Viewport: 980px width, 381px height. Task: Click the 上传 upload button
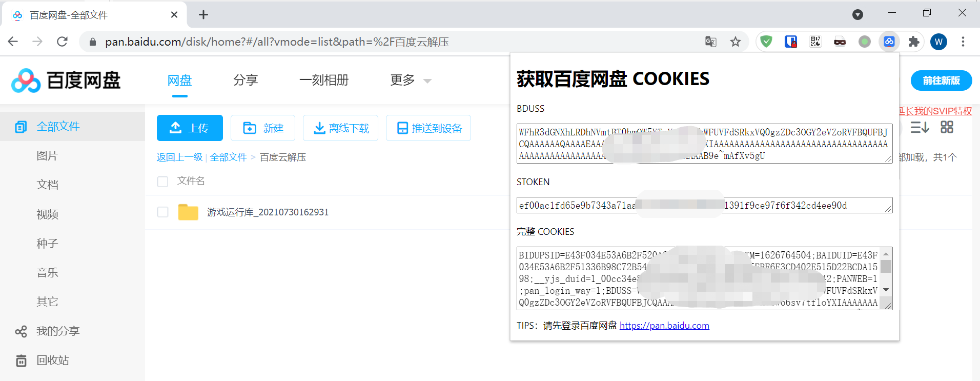[190, 128]
